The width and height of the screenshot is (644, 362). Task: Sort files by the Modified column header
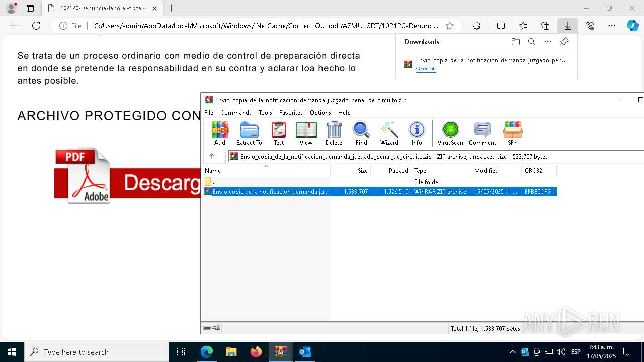click(497, 171)
